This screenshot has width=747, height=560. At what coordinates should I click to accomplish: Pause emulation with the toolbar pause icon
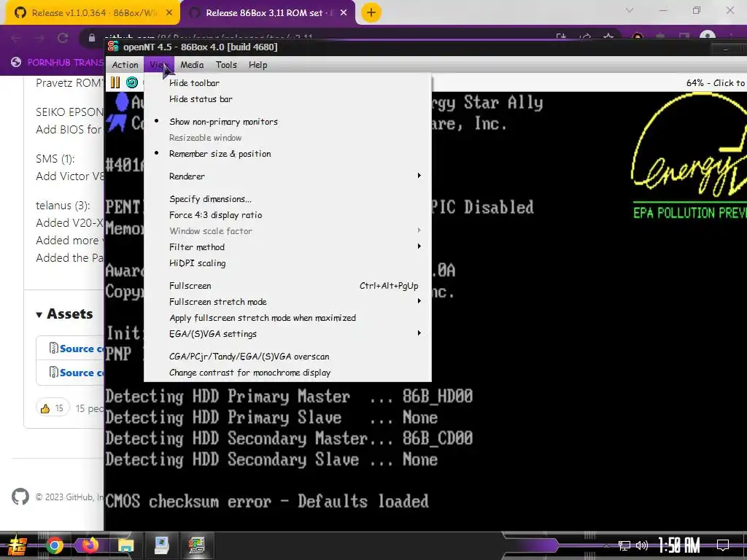115,82
